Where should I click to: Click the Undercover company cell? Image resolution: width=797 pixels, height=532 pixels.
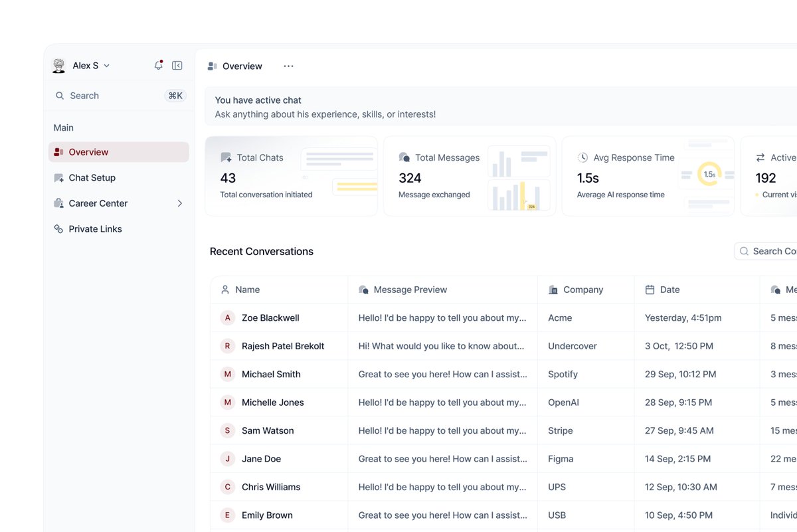(586, 346)
